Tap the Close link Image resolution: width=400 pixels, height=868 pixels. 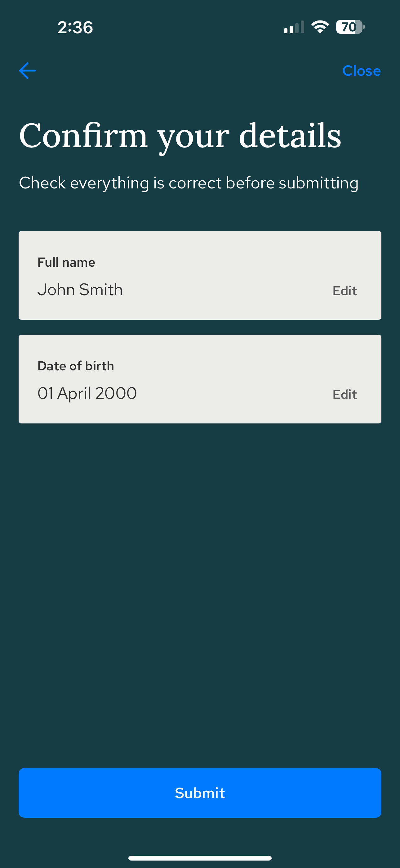click(361, 71)
